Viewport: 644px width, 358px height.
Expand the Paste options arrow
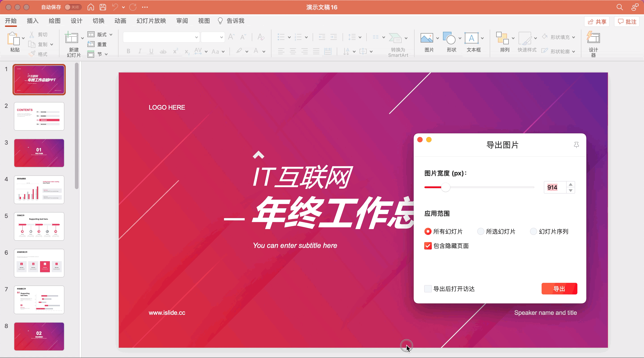[23, 38]
